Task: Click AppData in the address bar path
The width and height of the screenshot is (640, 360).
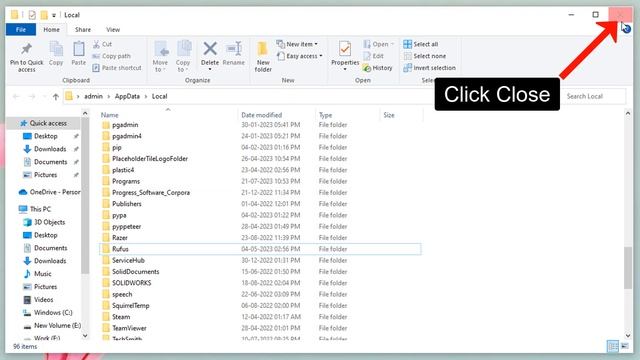Action: (x=127, y=96)
